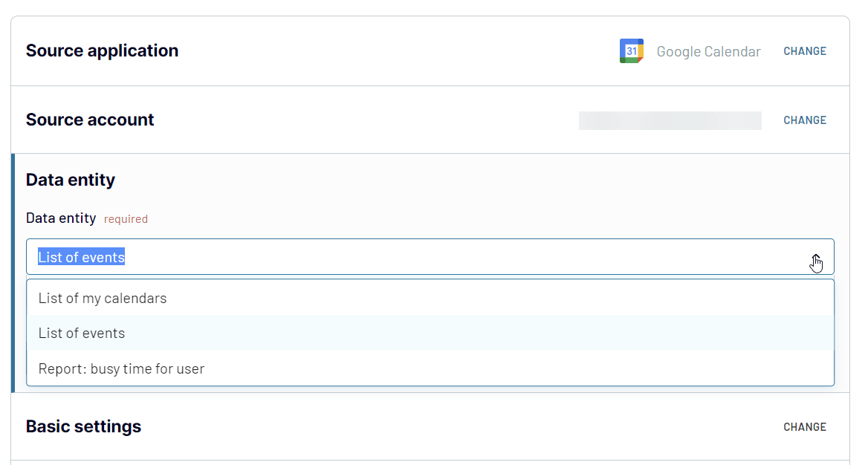Expand the Source application section header
This screenshot has height=465, width=868.
(102, 51)
